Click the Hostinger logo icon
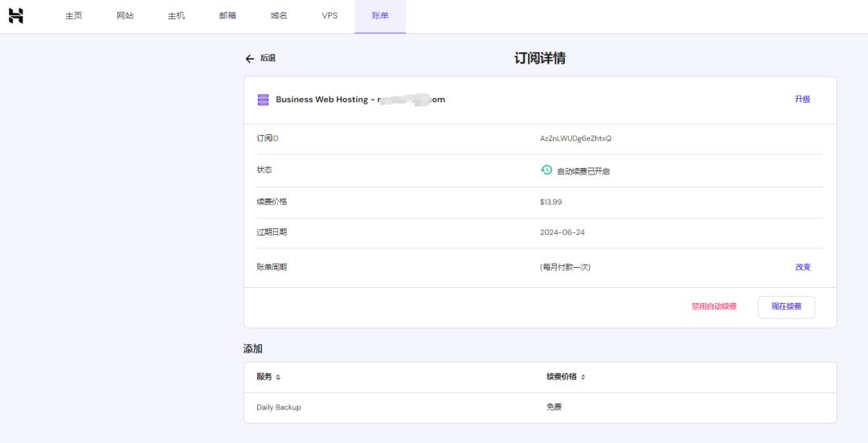 pos(16,16)
